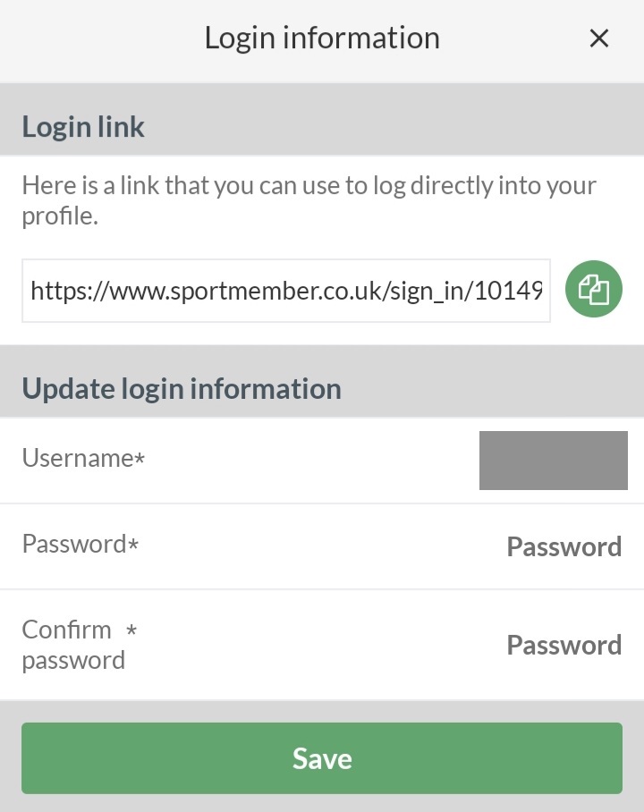The height and width of the screenshot is (812, 644).
Task: Focus the Confirm password entry field
Action: [564, 645]
